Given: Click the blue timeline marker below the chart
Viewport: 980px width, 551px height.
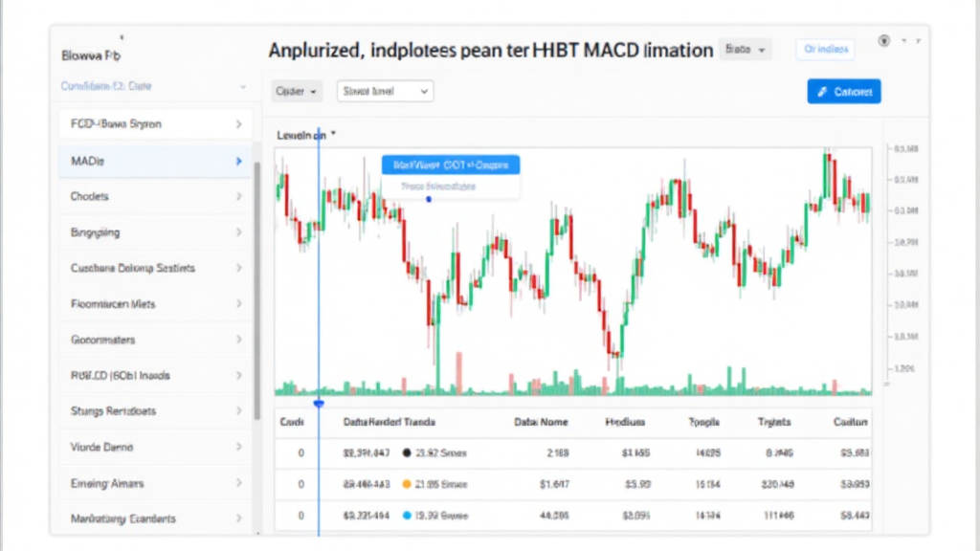Looking at the screenshot, I should click(320, 404).
